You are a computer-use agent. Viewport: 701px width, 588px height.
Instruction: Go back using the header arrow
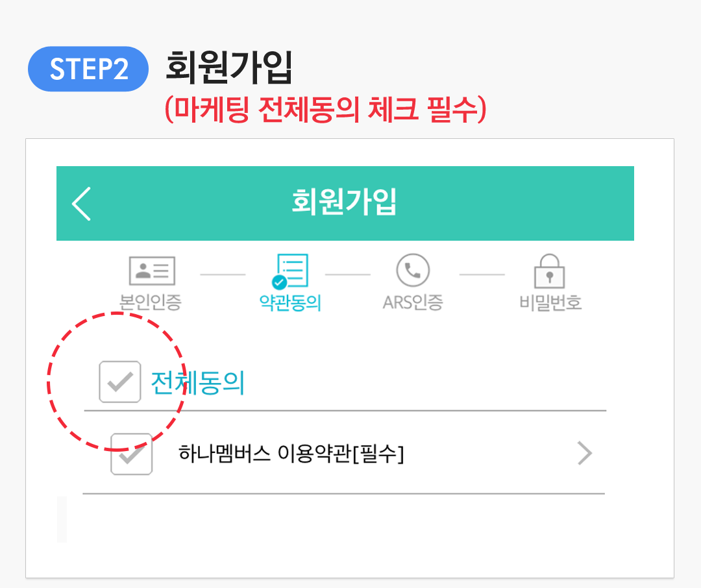[x=81, y=204]
